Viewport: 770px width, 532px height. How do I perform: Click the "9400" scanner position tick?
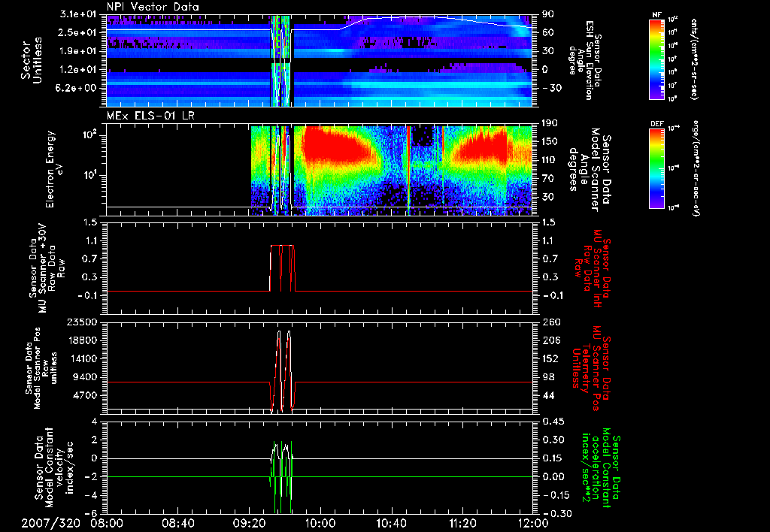pos(85,377)
